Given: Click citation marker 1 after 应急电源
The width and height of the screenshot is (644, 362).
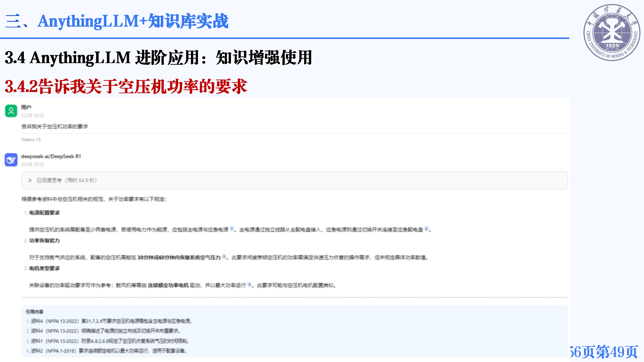Looking at the screenshot, I should pyautogui.click(x=232, y=229).
